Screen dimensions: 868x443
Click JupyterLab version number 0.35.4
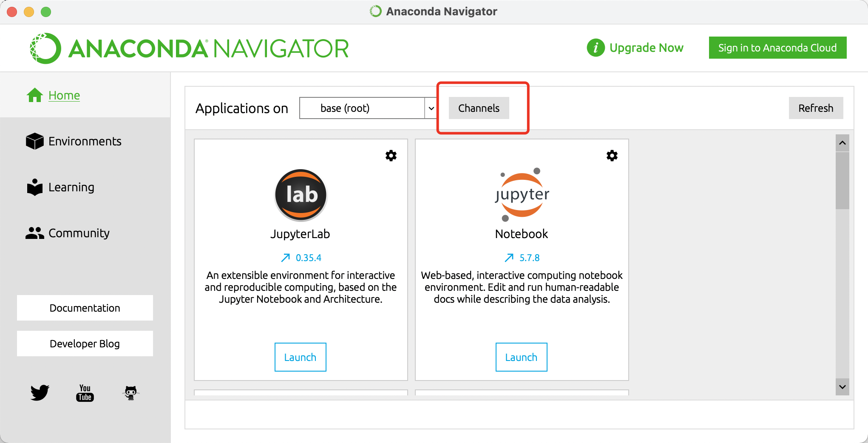click(309, 258)
